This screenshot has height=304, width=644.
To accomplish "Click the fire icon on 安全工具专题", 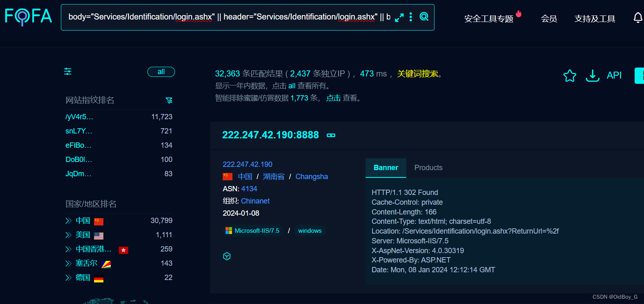I will pyautogui.click(x=519, y=14).
